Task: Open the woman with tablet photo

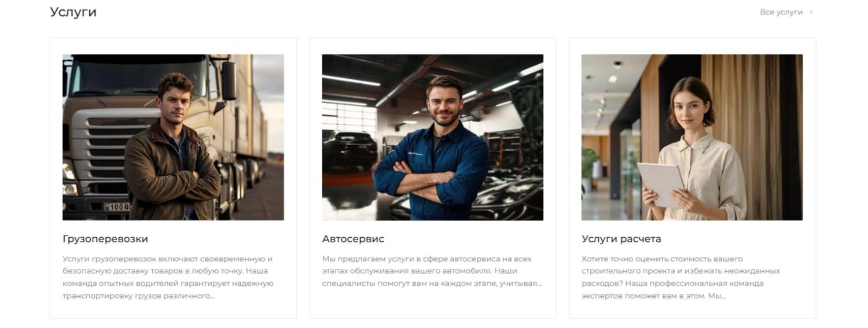Action: point(692,137)
